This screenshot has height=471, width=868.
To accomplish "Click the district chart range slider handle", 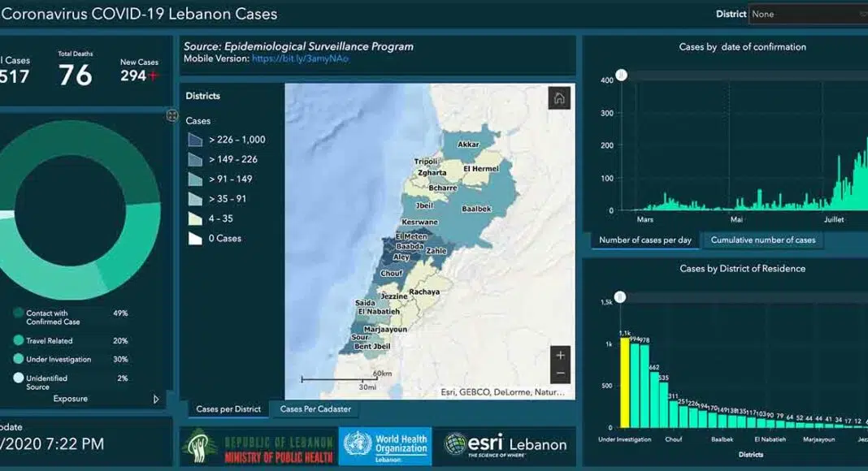I will coord(620,298).
